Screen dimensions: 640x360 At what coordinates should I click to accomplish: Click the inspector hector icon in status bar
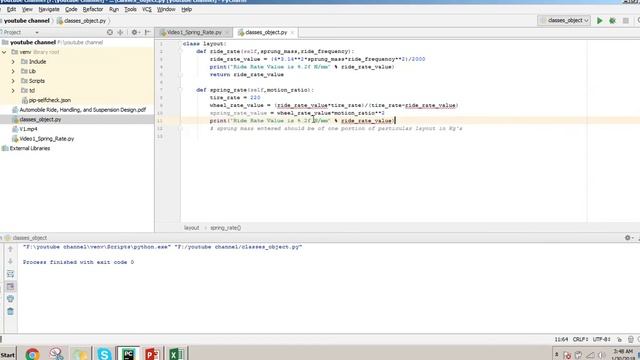[x=631, y=339]
